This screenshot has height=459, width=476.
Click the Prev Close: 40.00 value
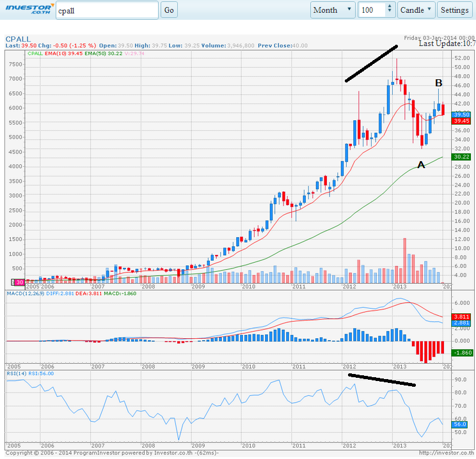pos(283,45)
